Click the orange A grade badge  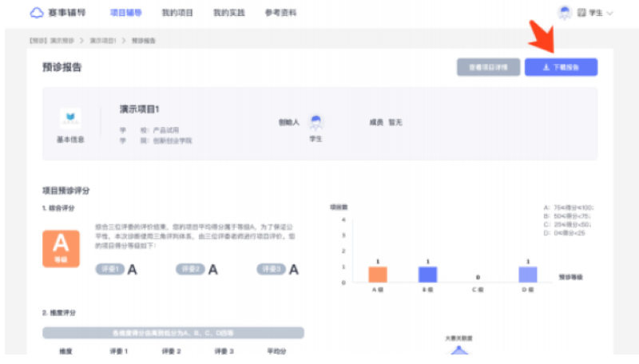point(61,247)
